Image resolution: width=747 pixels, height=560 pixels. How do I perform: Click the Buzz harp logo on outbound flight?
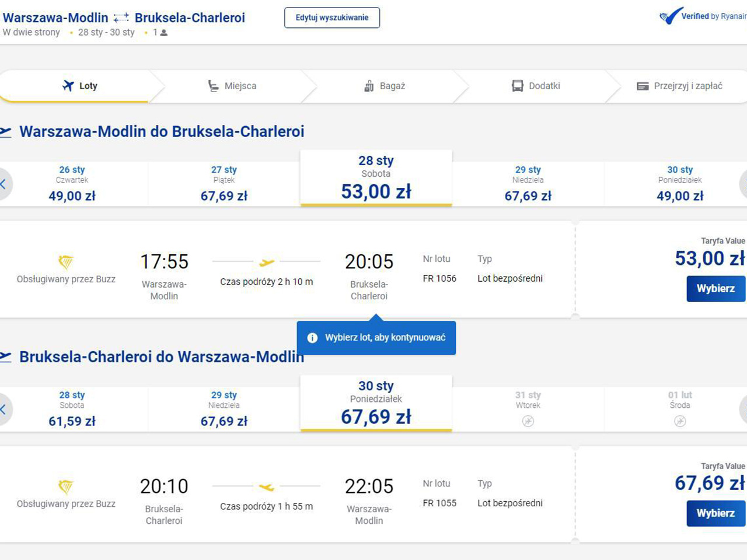coord(66,262)
